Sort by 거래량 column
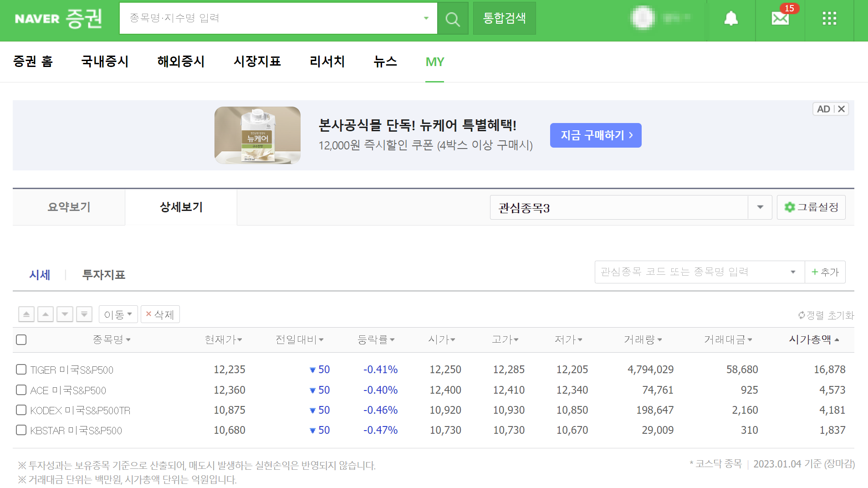 pos(643,339)
